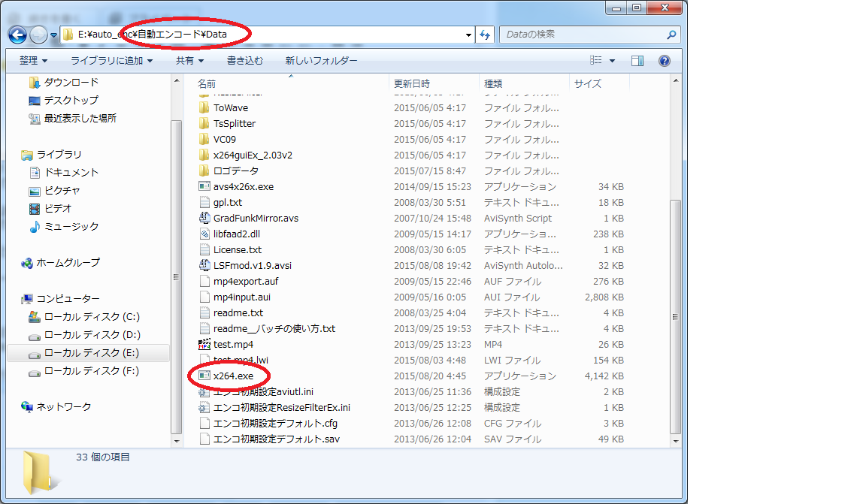Select LSFmod.v1.9.avsi file icon
This screenshot has width=866, height=504.
coord(204,266)
